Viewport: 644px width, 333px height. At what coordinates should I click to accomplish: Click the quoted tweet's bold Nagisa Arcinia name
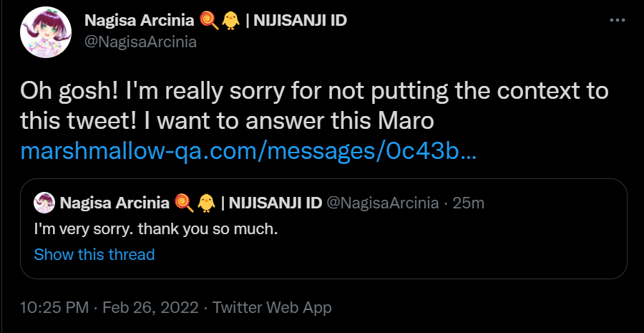tap(115, 203)
